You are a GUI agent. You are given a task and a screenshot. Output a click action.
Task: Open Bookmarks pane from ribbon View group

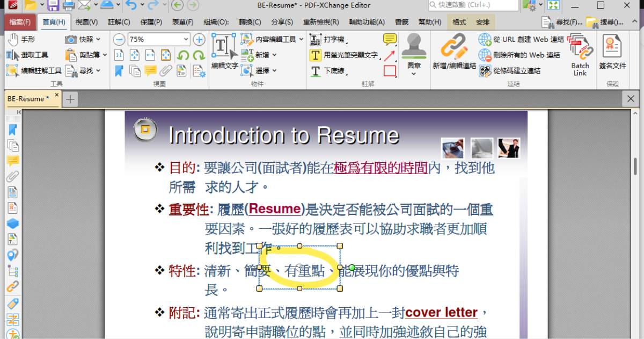point(119,70)
